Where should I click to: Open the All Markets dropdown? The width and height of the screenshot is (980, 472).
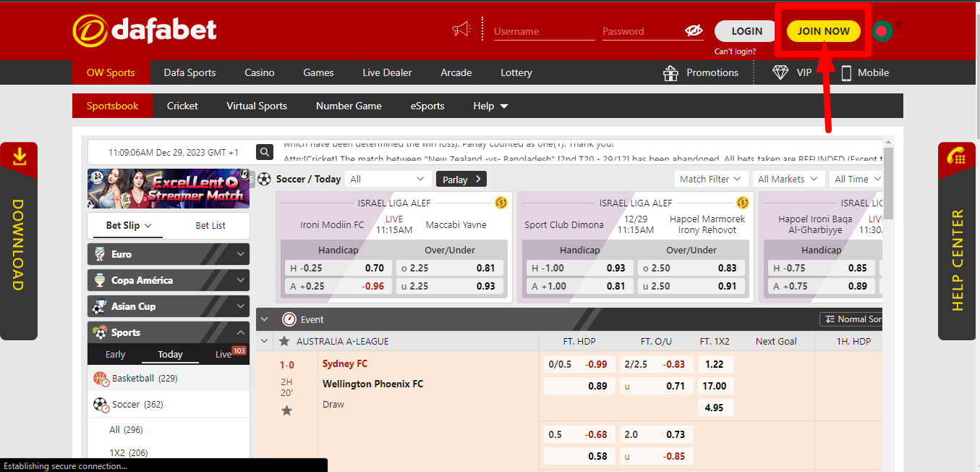788,179
